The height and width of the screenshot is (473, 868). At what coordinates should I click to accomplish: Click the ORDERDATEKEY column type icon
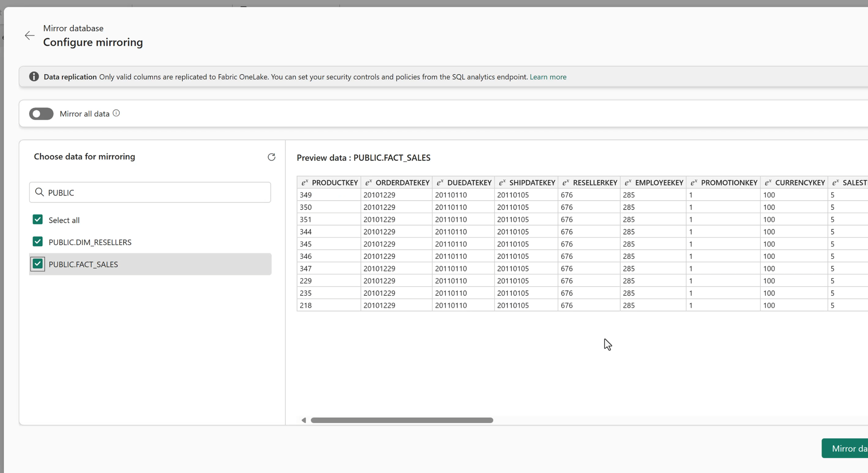coord(368,183)
